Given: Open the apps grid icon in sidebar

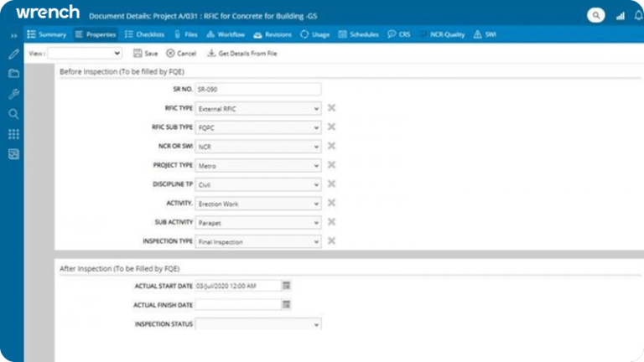Looking at the screenshot, I should pos(14,134).
